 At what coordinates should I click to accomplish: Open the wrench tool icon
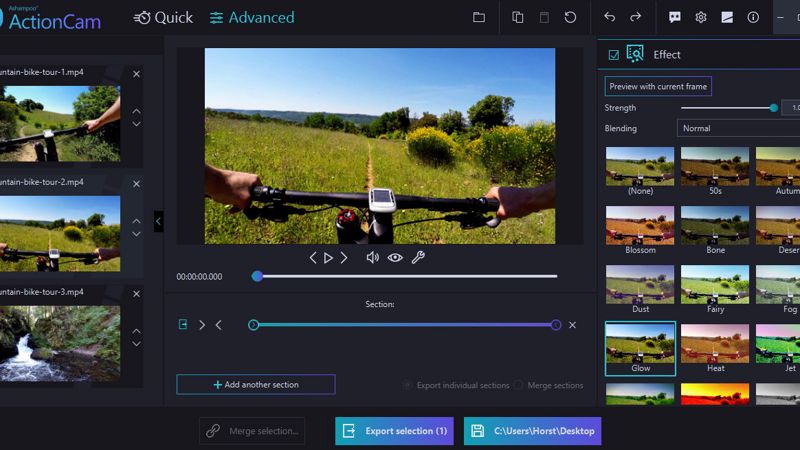[x=418, y=258]
